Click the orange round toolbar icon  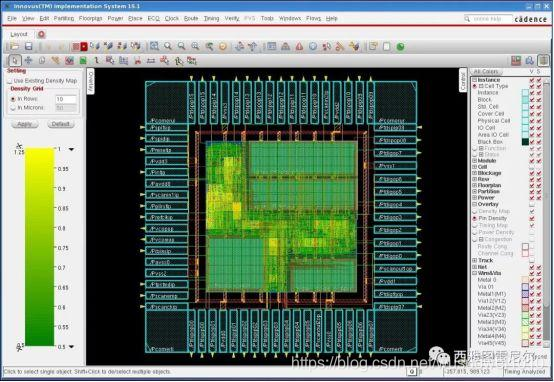[x=223, y=46]
